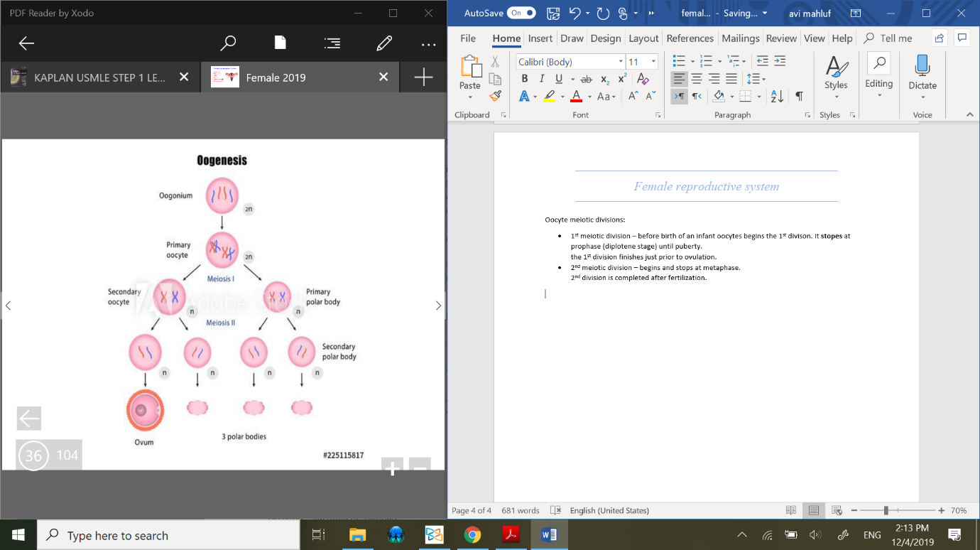Screen dimensions: 980x550
Task: Click the Windows taskbar search box
Action: click(x=168, y=536)
